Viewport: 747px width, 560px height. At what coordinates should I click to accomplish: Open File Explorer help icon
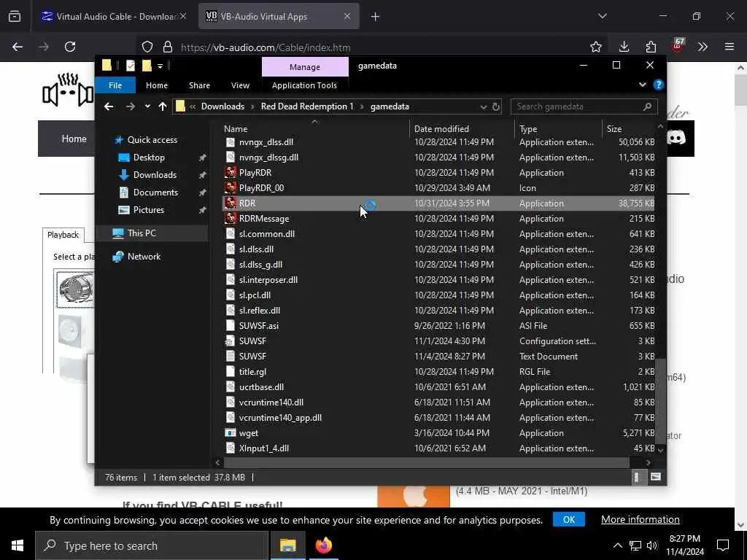[x=659, y=85]
